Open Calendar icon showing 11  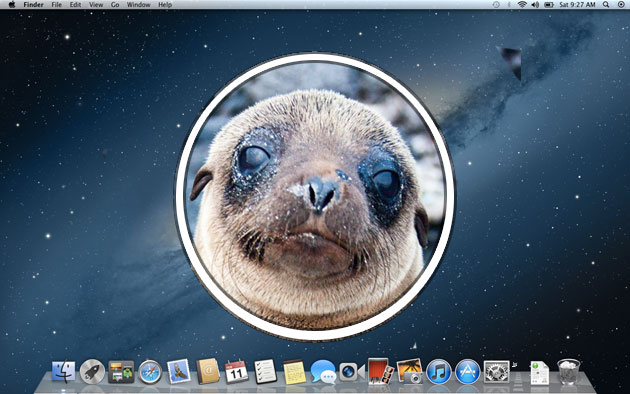pos(236,372)
